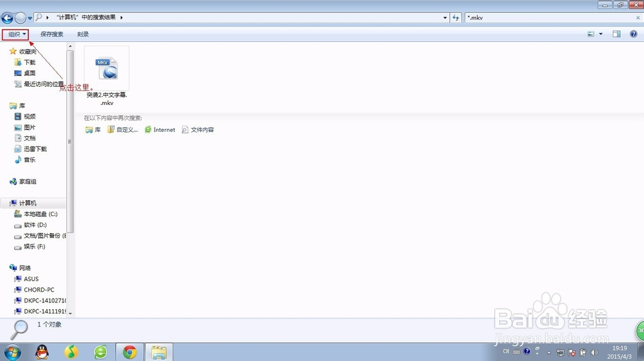Click the "计算机" 中的搜索结果 breadcrumb

pos(86,17)
